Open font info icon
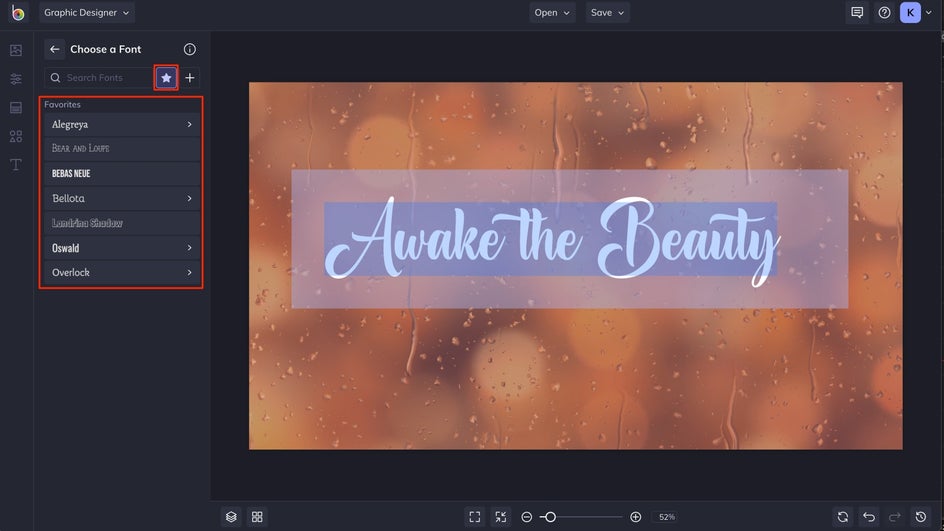This screenshot has height=531, width=944. click(190, 49)
